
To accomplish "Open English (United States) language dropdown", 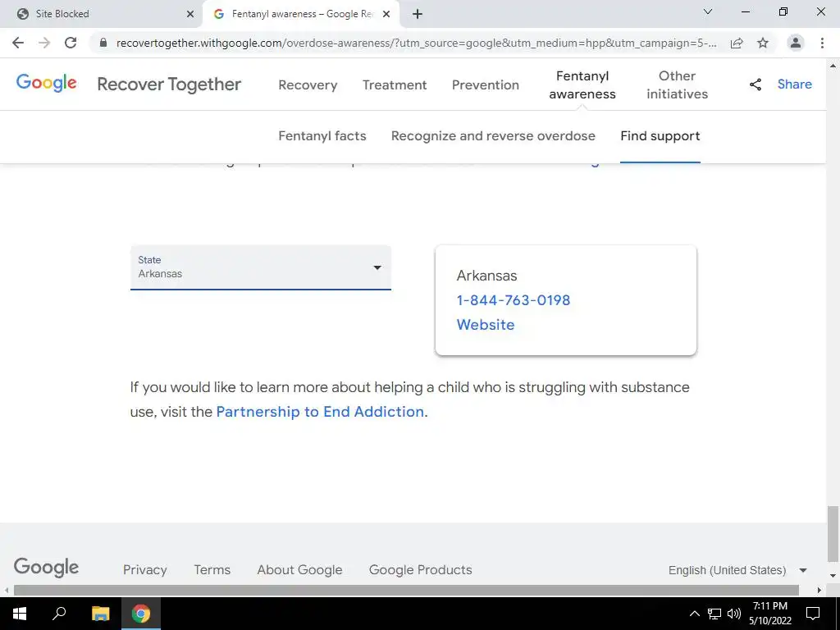I will point(737,571).
